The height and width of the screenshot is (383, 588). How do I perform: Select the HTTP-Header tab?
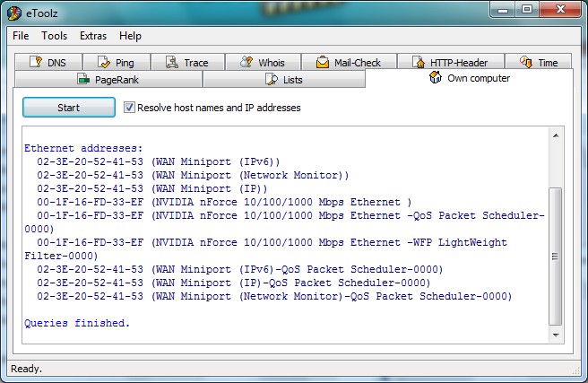tap(450, 62)
